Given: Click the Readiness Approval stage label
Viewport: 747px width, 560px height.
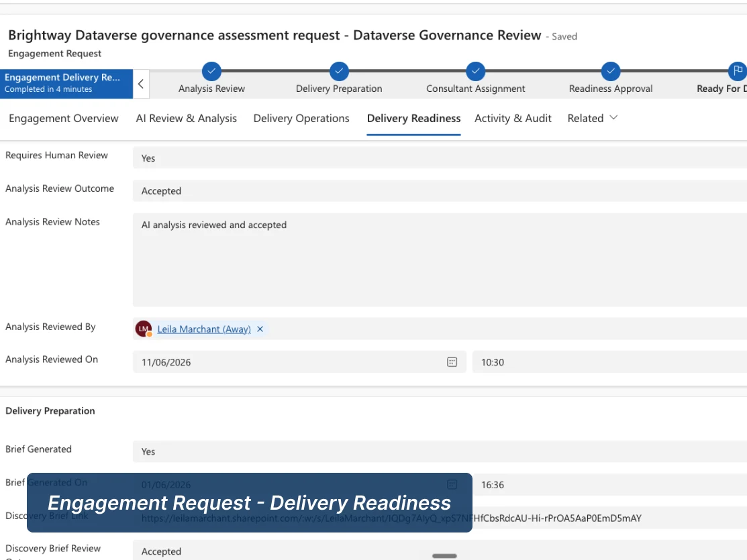Looking at the screenshot, I should coord(611,89).
